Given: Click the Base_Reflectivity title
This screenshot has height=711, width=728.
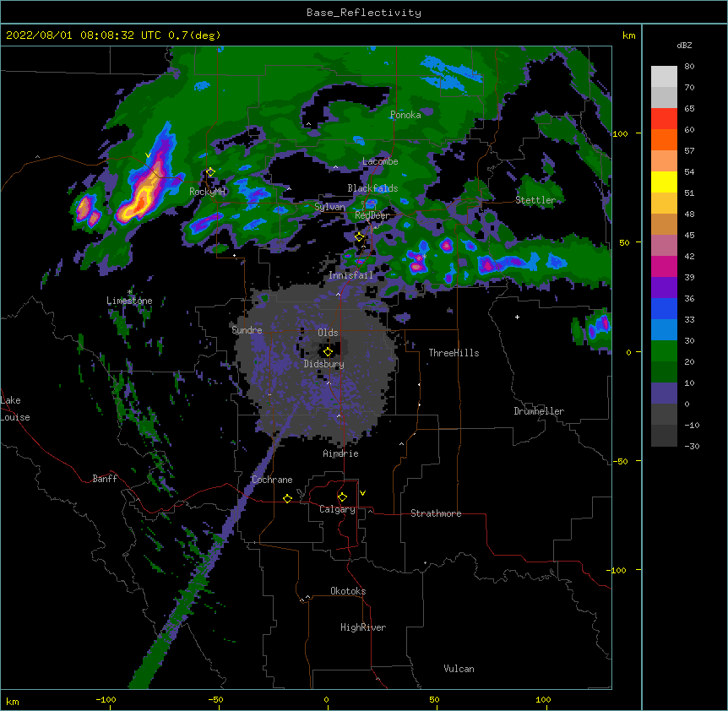Looking at the screenshot, I should (x=364, y=13).
